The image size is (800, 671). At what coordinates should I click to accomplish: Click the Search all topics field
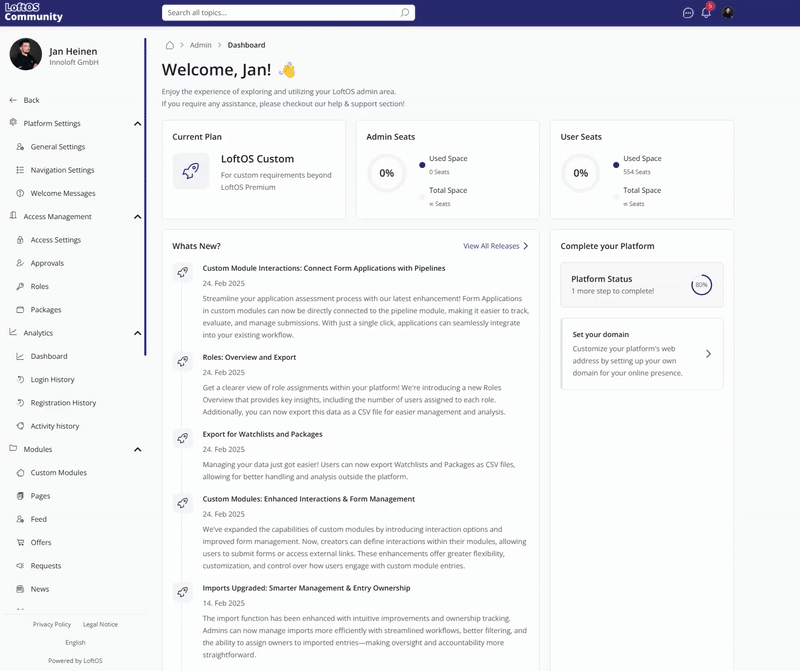coord(280,13)
